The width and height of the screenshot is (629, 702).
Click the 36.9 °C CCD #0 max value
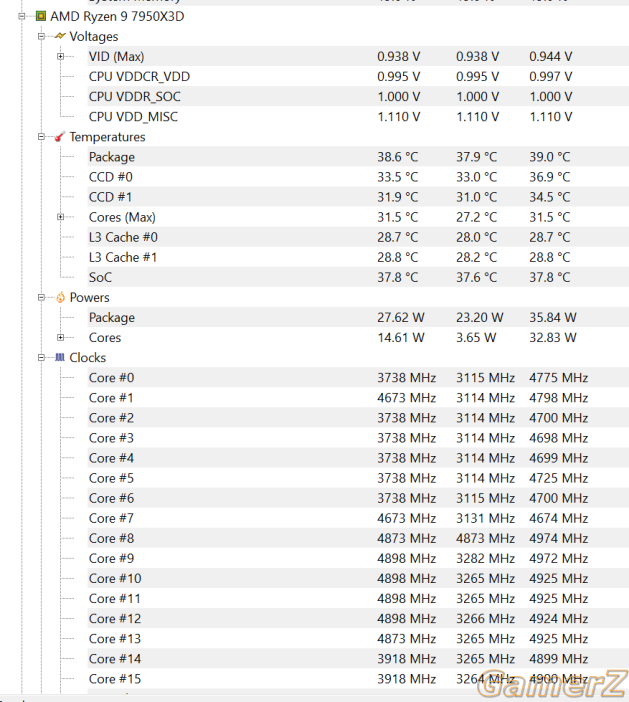coord(550,177)
